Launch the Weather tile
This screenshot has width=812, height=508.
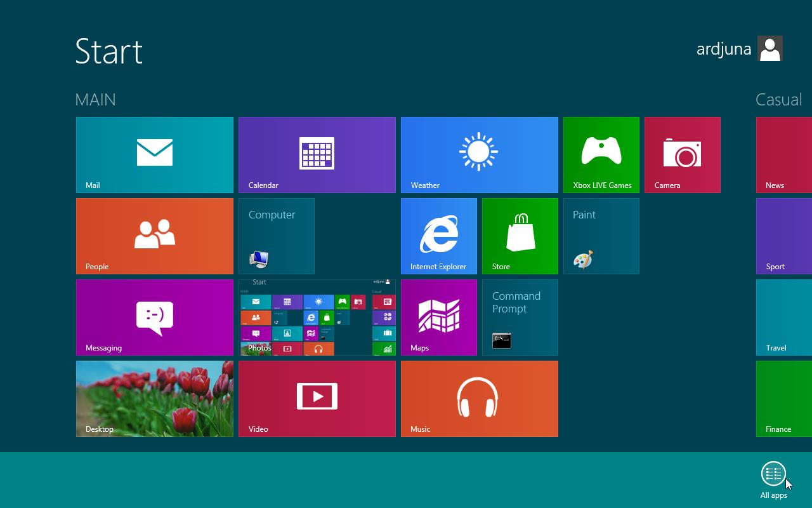pyautogui.click(x=480, y=155)
